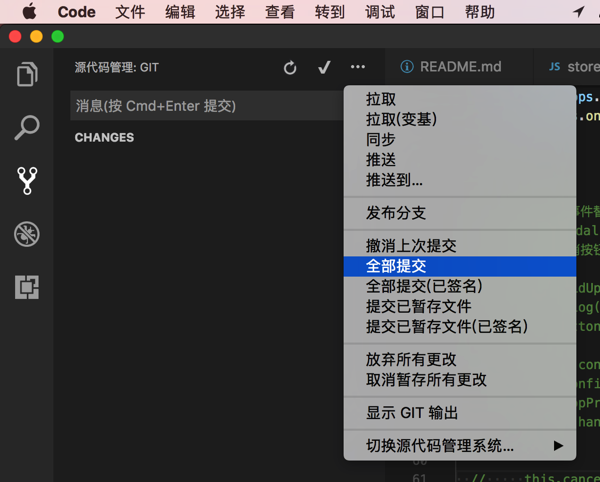Open the Explorer files icon in activity bar

coord(27,74)
